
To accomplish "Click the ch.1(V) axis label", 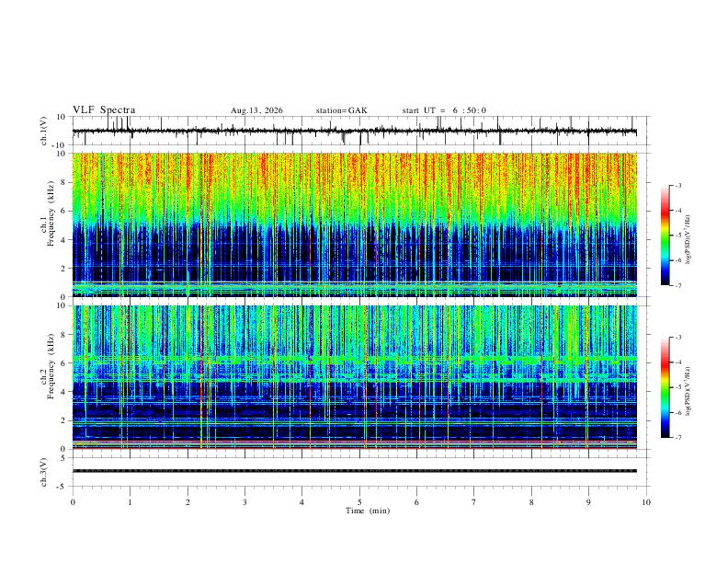I will tap(43, 131).
